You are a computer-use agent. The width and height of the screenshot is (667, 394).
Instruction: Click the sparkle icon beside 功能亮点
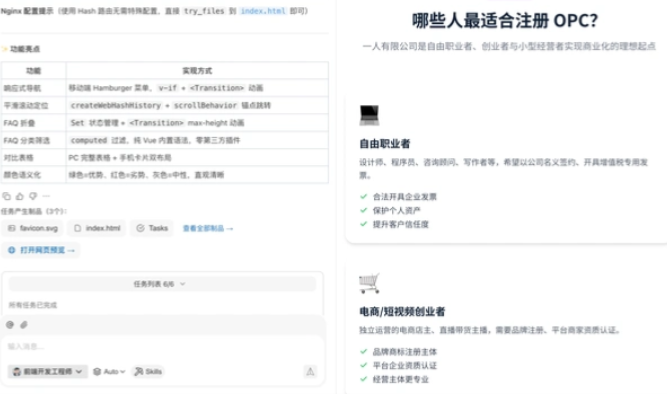click(5, 49)
